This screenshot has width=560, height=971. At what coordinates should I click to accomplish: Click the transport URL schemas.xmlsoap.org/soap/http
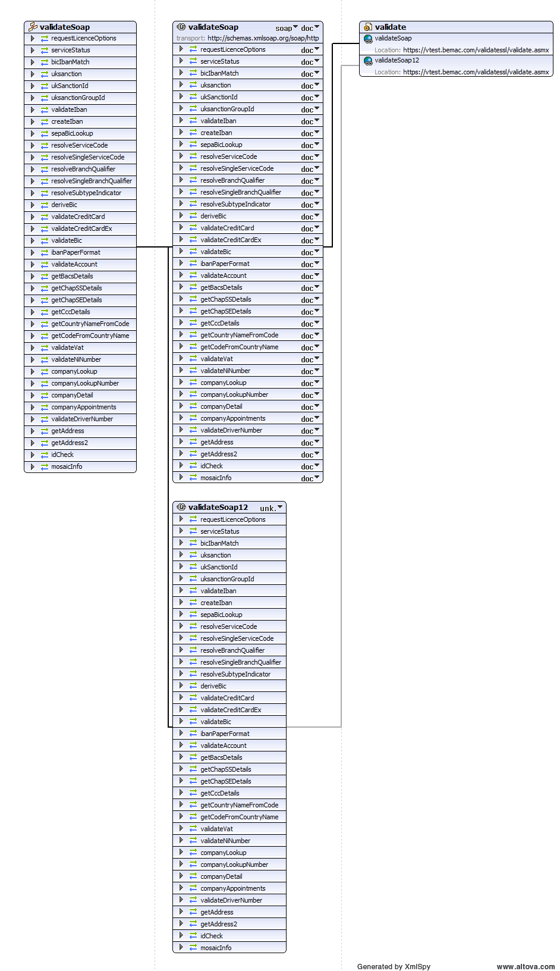[263, 38]
